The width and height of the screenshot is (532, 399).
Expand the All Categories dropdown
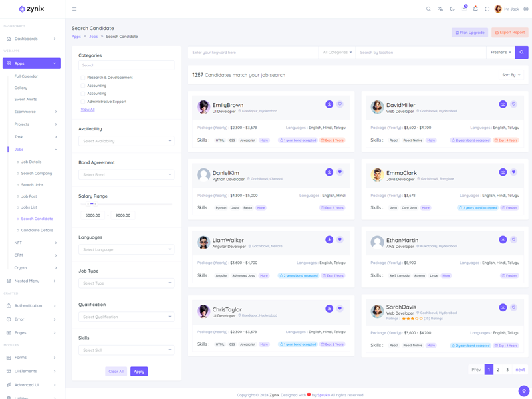tap(337, 52)
